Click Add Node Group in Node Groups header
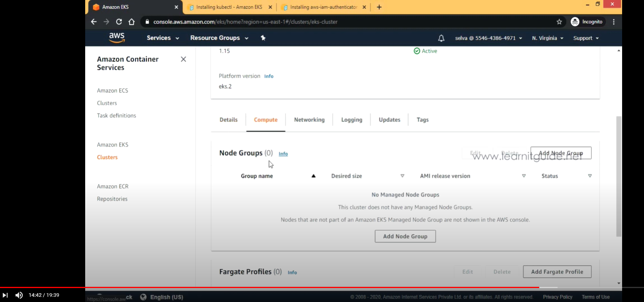Viewport: 644px width, 302px height. (x=561, y=153)
